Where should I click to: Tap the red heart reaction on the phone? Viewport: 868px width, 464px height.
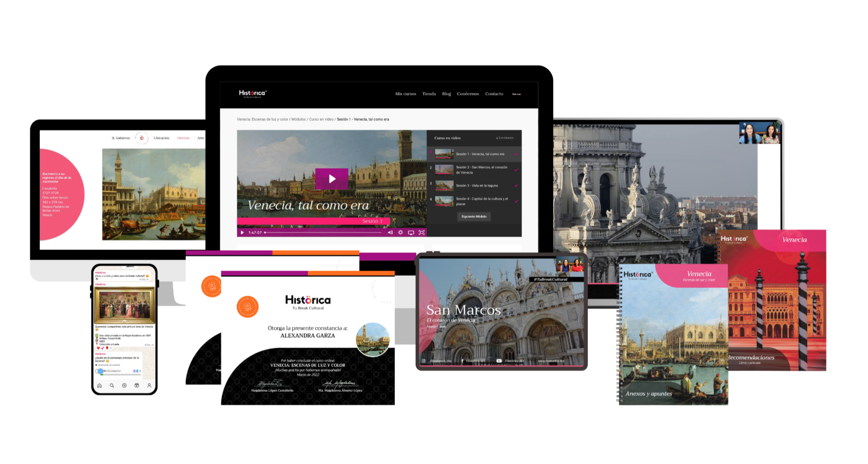[98, 348]
